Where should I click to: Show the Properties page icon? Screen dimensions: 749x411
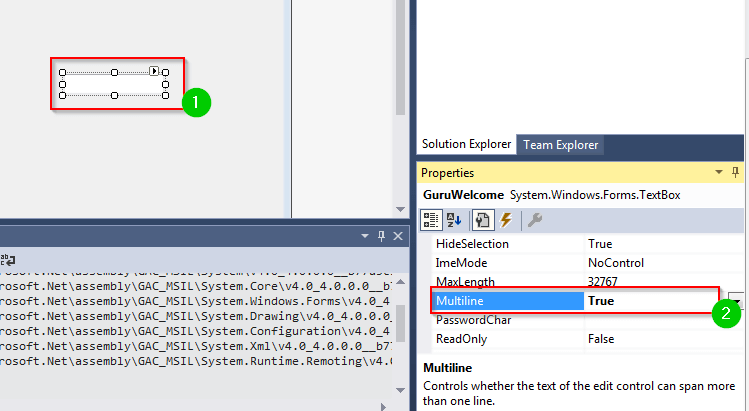pyautogui.click(x=480, y=220)
